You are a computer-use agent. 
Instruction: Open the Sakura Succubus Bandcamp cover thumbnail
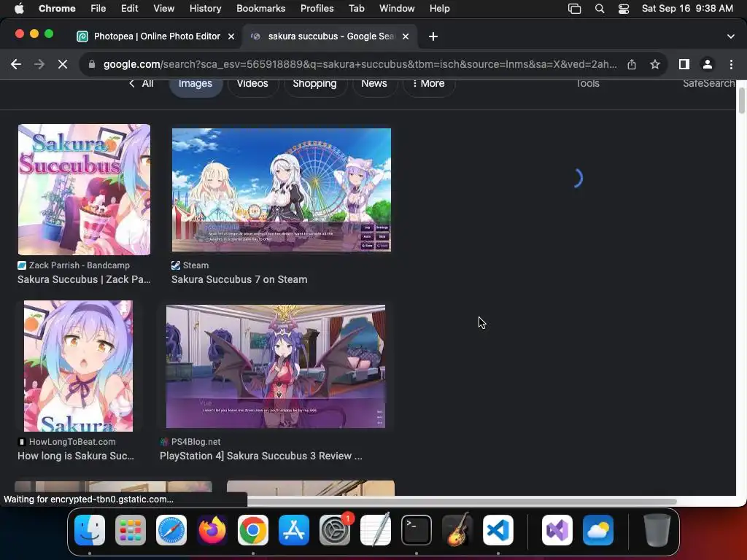[x=84, y=190]
